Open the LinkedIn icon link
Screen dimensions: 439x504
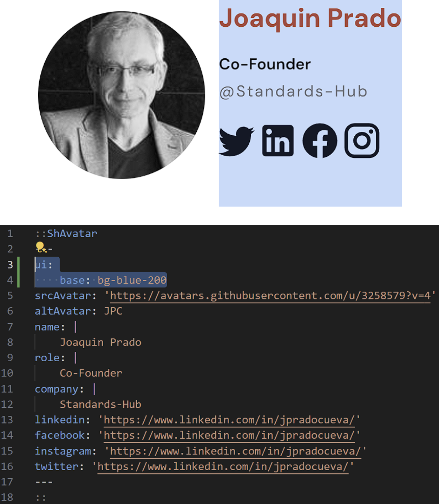[x=278, y=141]
